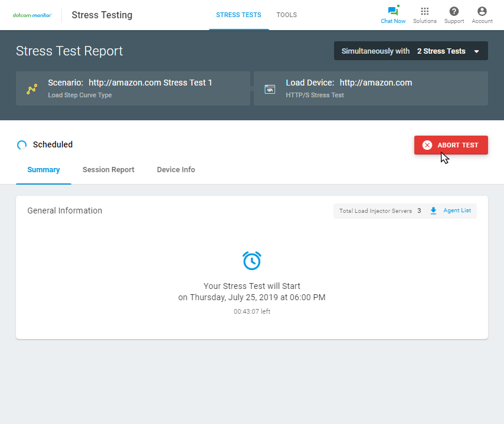Click the HTTP/S Stress Test text
Viewport: 504px width, 424px height.
[315, 95]
